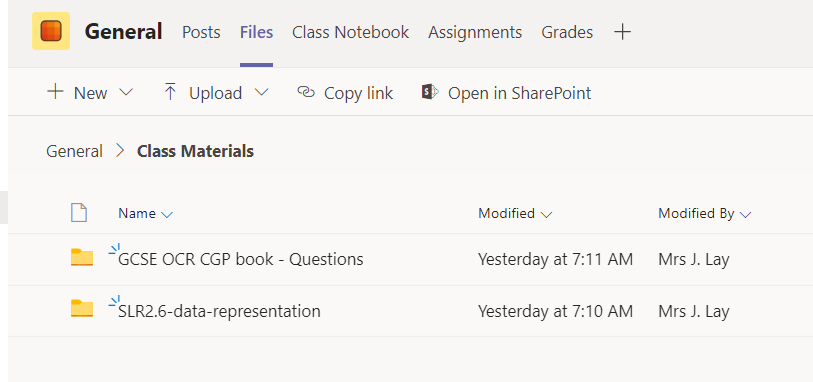This screenshot has width=813, height=382.
Task: Open the Modified column sort dropdown
Action: tap(546, 215)
